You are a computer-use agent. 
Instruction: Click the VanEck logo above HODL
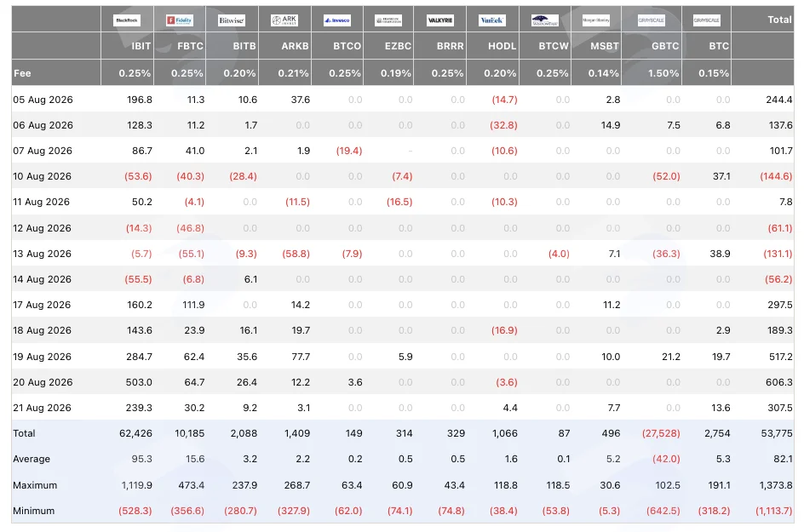pyautogui.click(x=491, y=20)
